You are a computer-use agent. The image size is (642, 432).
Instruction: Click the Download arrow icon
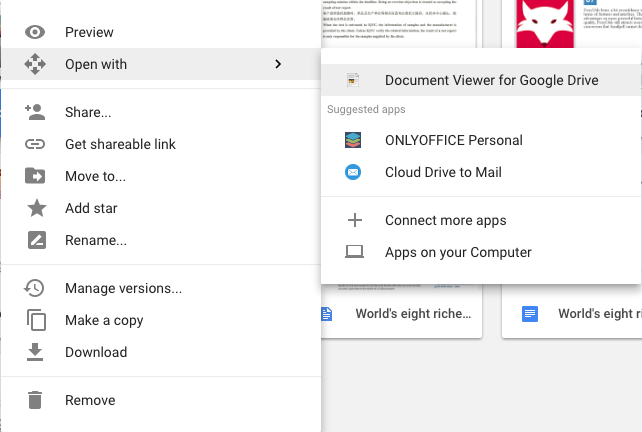[35, 352]
